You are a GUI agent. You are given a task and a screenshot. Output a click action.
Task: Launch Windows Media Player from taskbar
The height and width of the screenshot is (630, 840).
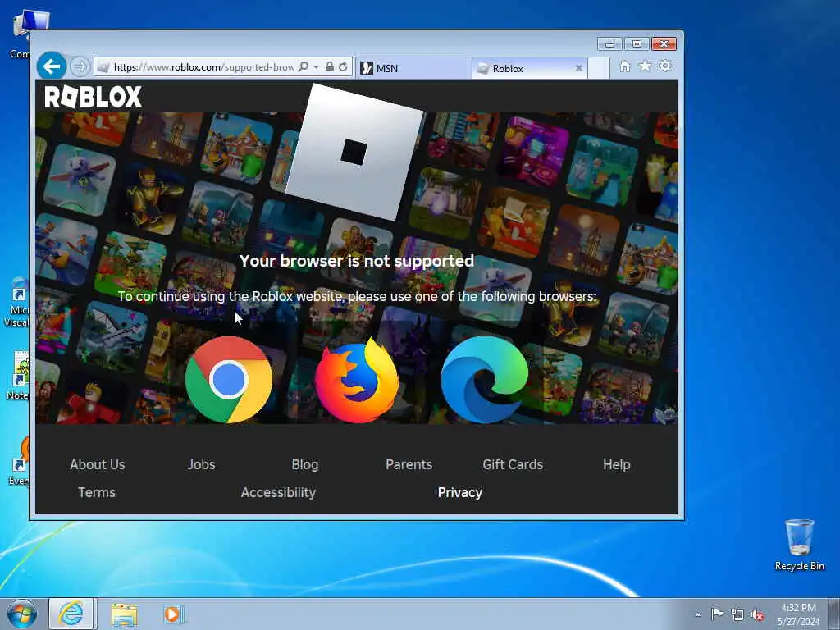172,614
